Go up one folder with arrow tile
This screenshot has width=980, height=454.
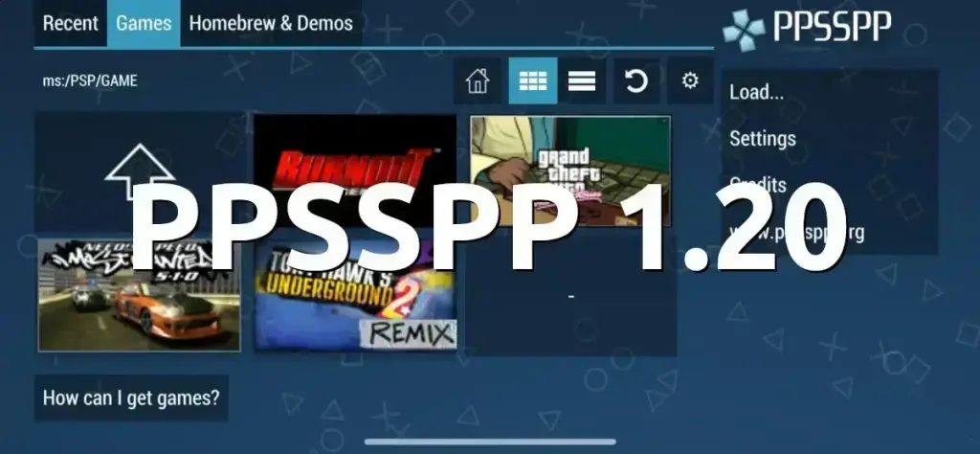(x=140, y=172)
